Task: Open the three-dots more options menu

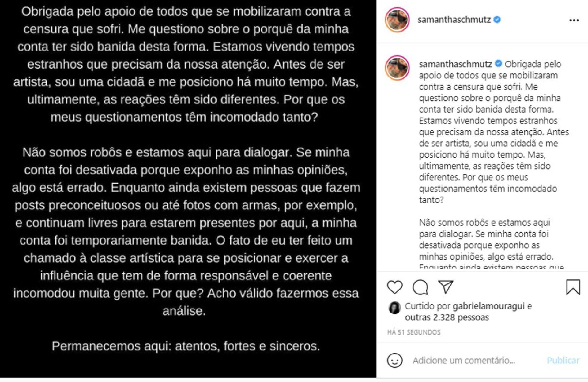Action: coord(574,20)
